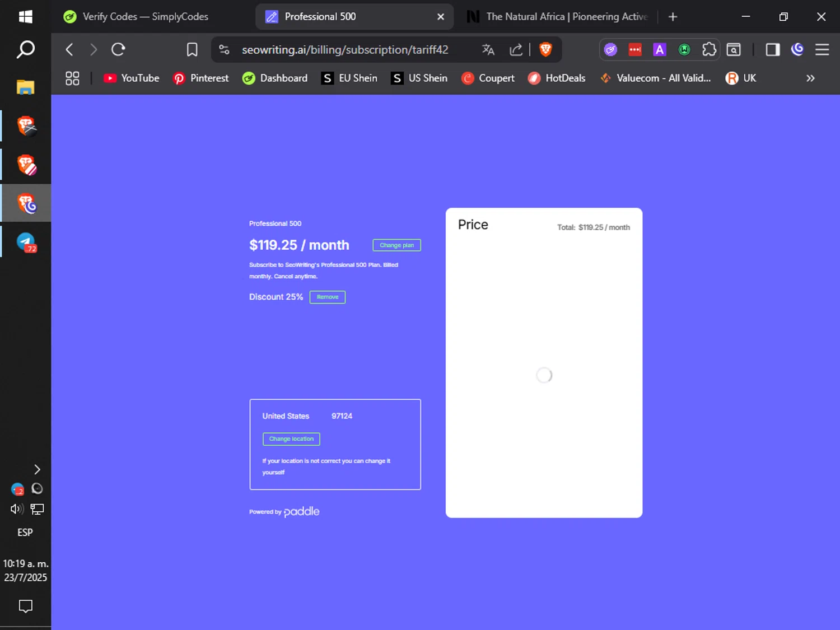The width and height of the screenshot is (840, 630).
Task: Open File Explorer from the taskbar
Action: (25, 87)
